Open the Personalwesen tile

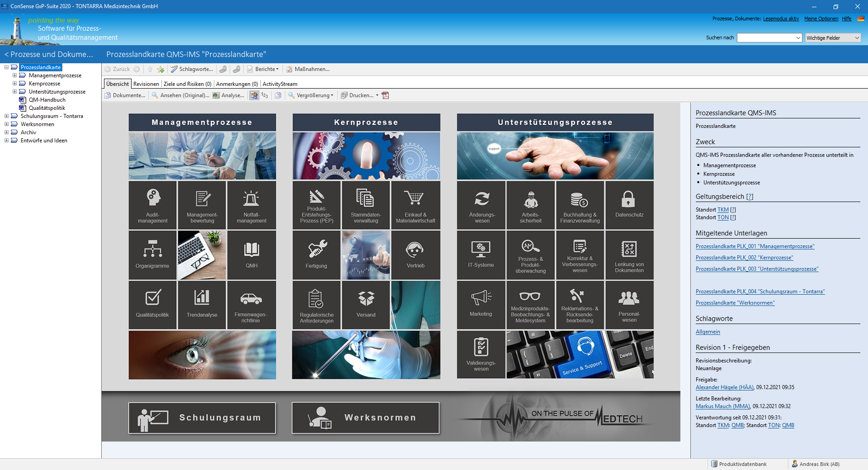click(629, 305)
